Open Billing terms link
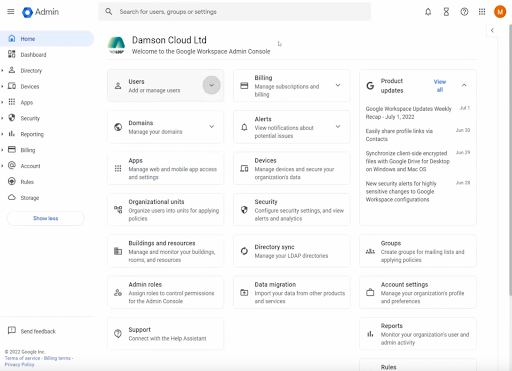The image size is (512, 371). (x=57, y=358)
